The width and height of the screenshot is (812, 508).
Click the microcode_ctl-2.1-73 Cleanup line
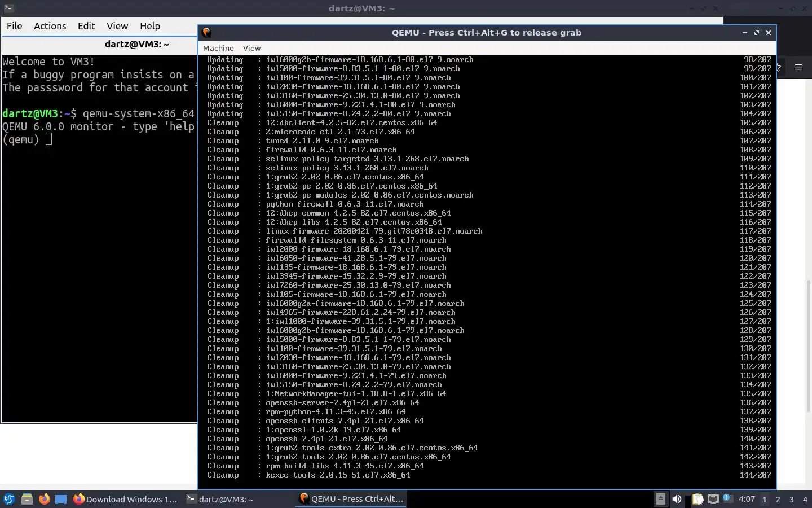point(489,132)
